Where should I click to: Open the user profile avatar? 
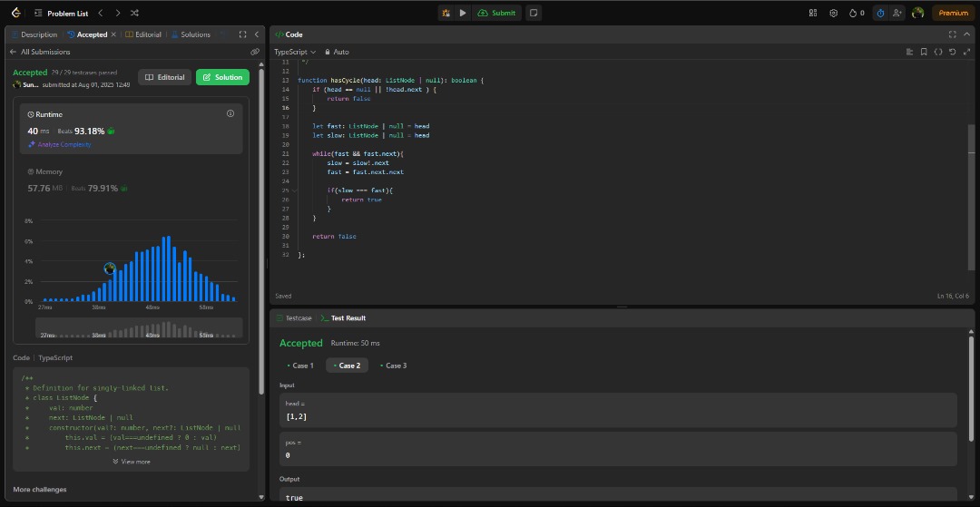917,13
